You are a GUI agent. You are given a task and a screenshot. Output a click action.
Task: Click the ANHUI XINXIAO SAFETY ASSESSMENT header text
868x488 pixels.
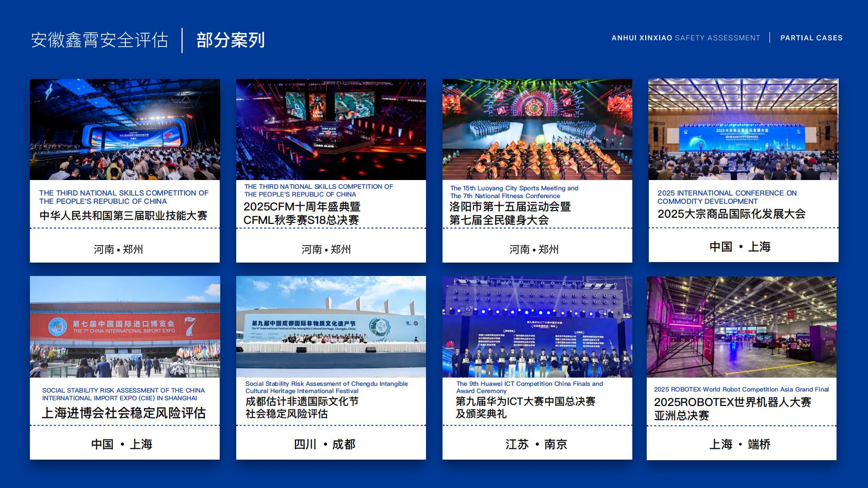coord(685,38)
